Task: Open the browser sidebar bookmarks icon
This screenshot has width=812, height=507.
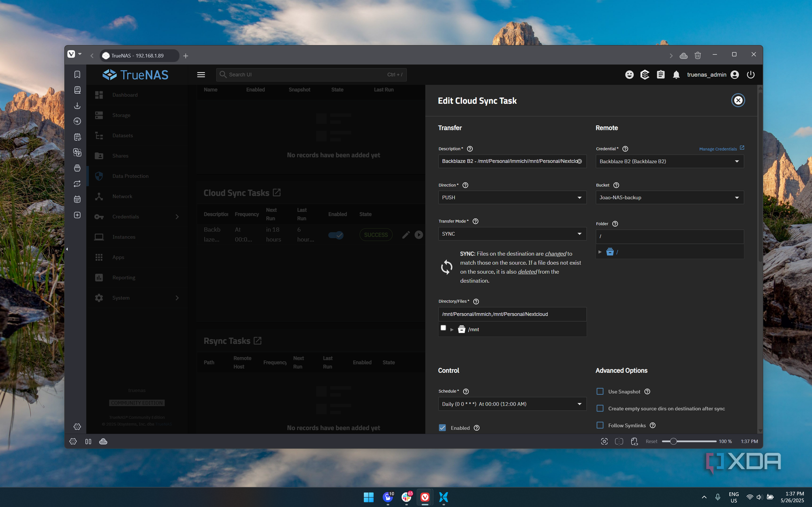Action: 77,74
